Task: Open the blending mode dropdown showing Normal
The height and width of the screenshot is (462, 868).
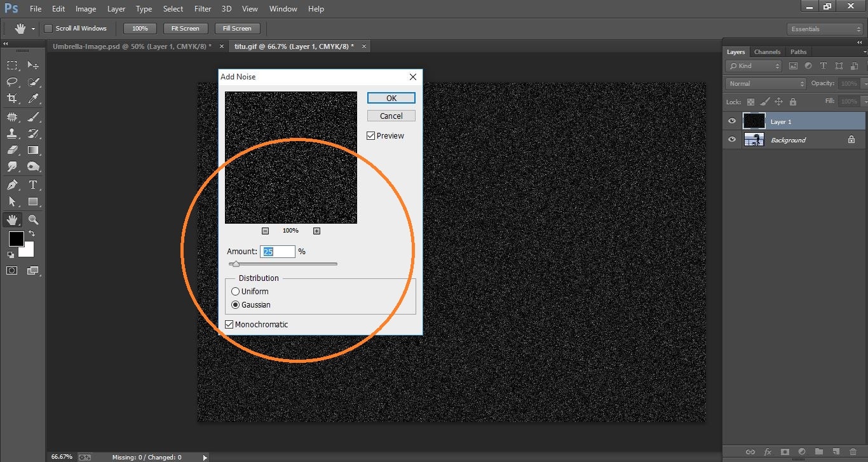Action: [764, 83]
